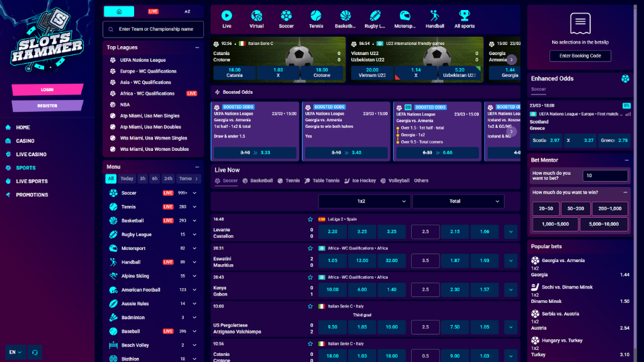Viewport: 644px width, 362px height.
Task: Expand the Tennis menu row chevron
Action: 195,207
